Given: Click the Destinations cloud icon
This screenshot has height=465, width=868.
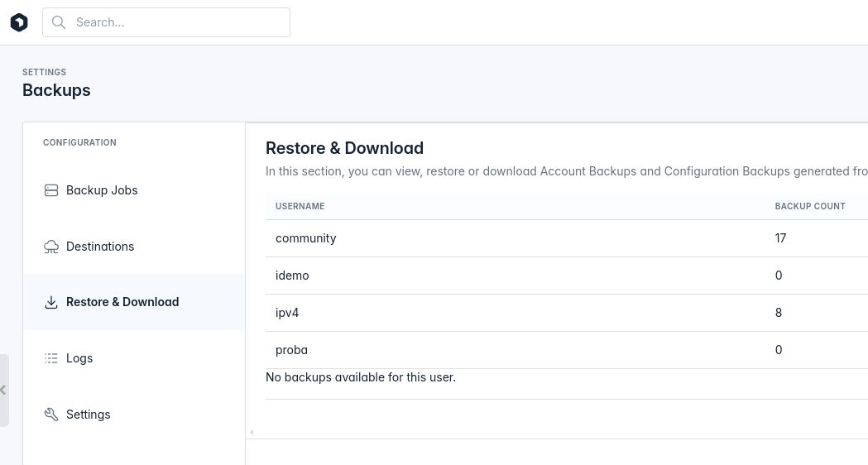Looking at the screenshot, I should [51, 247].
